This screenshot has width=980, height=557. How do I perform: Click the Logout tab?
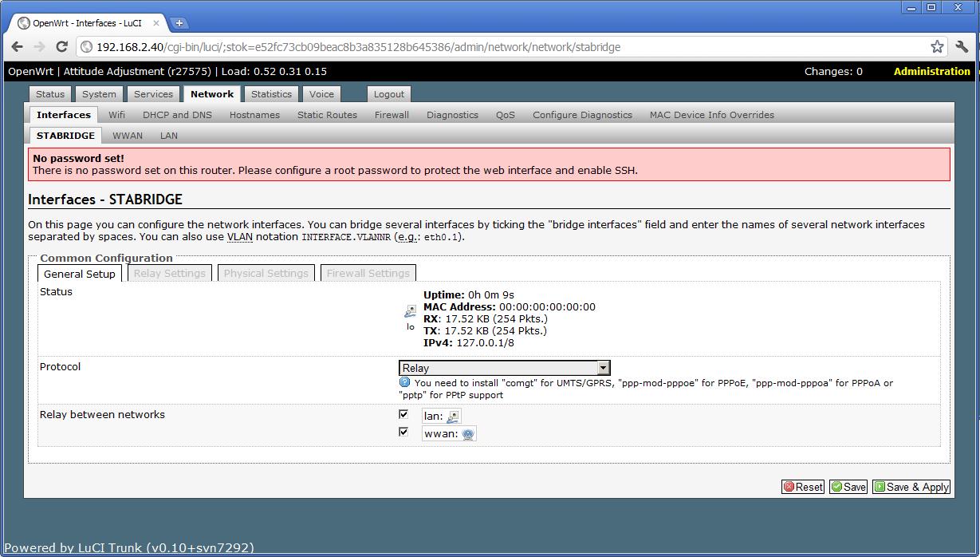pos(389,94)
